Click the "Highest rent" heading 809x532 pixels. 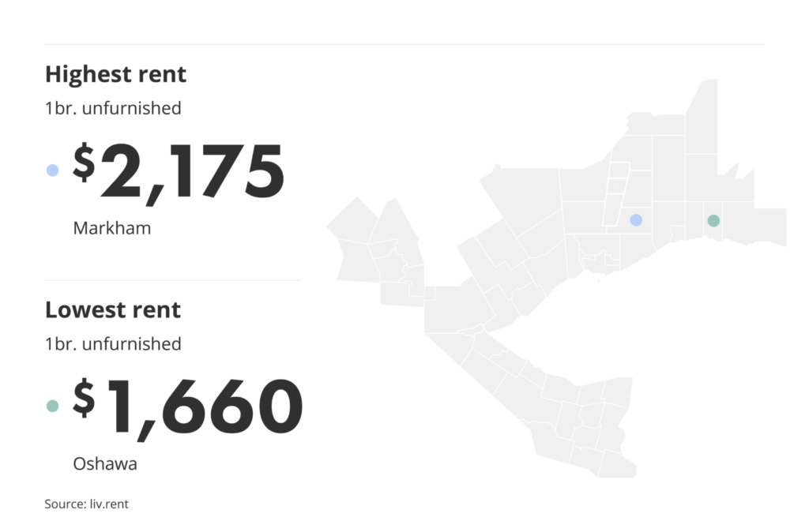point(115,75)
